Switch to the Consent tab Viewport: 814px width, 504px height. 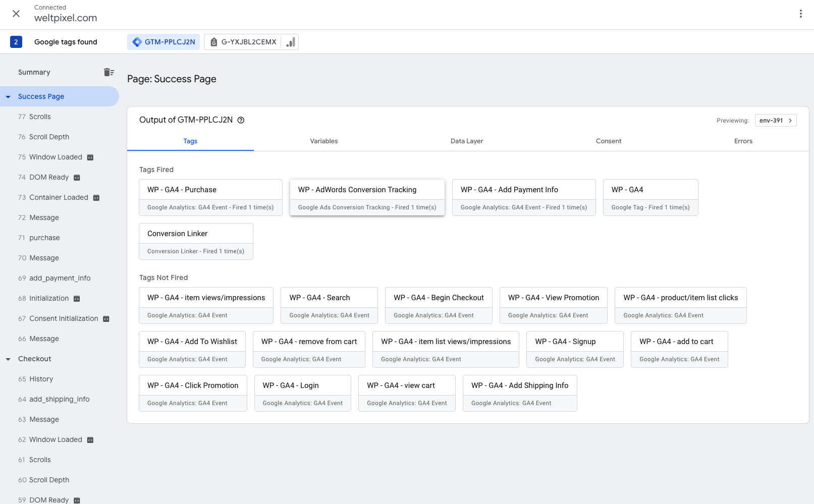[609, 141]
